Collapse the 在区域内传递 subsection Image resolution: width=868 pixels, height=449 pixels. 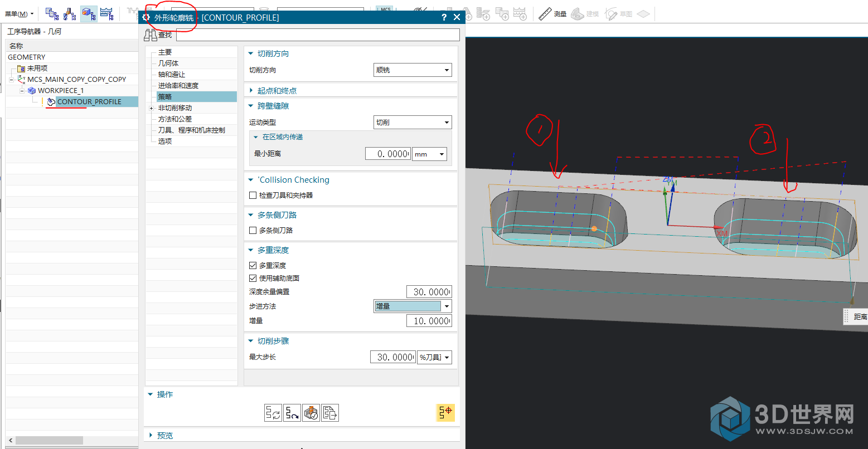[256, 137]
